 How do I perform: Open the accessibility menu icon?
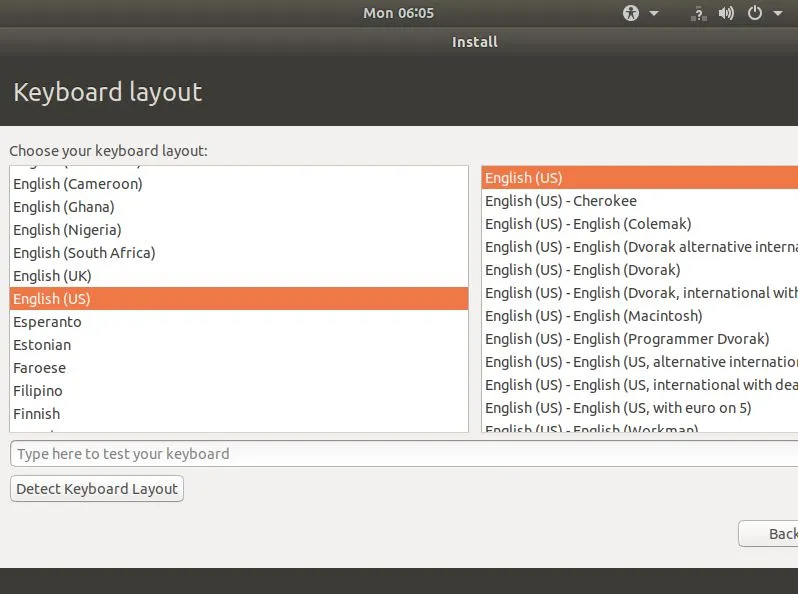[631, 13]
